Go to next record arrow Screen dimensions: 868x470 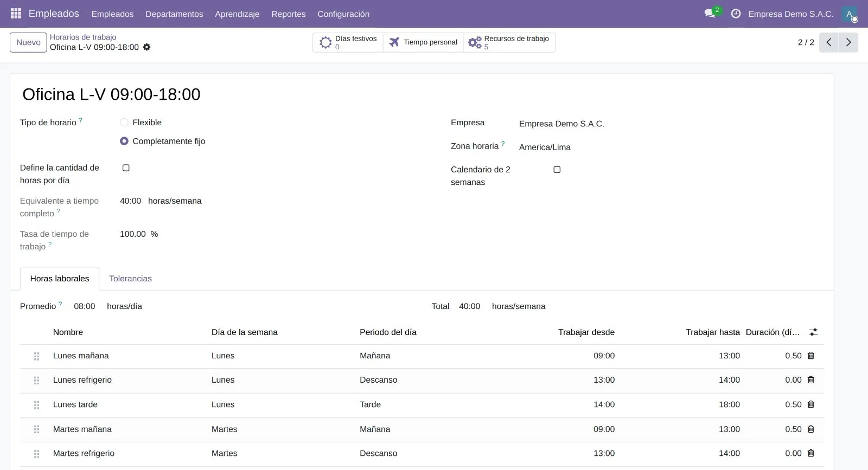[848, 42]
